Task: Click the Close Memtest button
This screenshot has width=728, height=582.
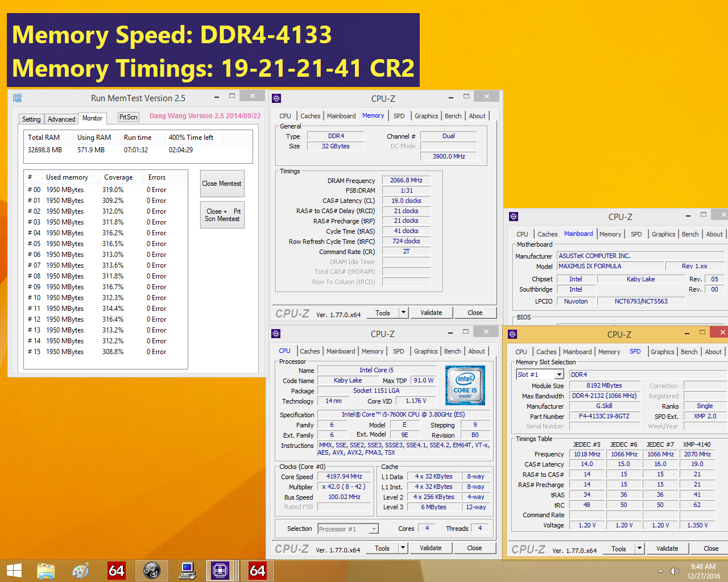Action: (222, 184)
